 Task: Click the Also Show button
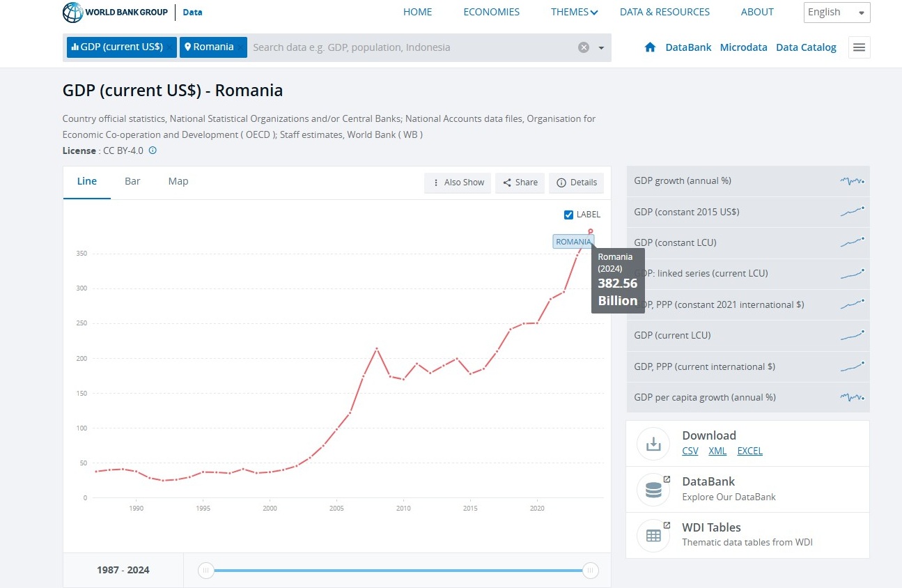click(x=458, y=183)
